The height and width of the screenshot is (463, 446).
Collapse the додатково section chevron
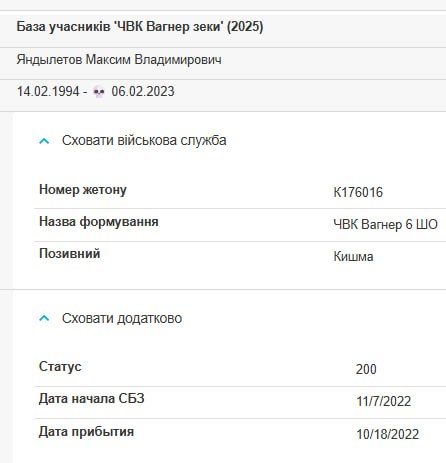(44, 318)
